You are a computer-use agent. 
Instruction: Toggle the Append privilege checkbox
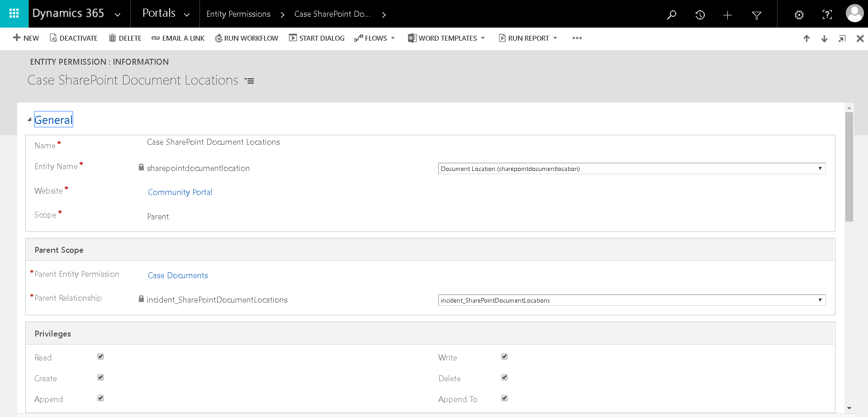click(x=100, y=398)
